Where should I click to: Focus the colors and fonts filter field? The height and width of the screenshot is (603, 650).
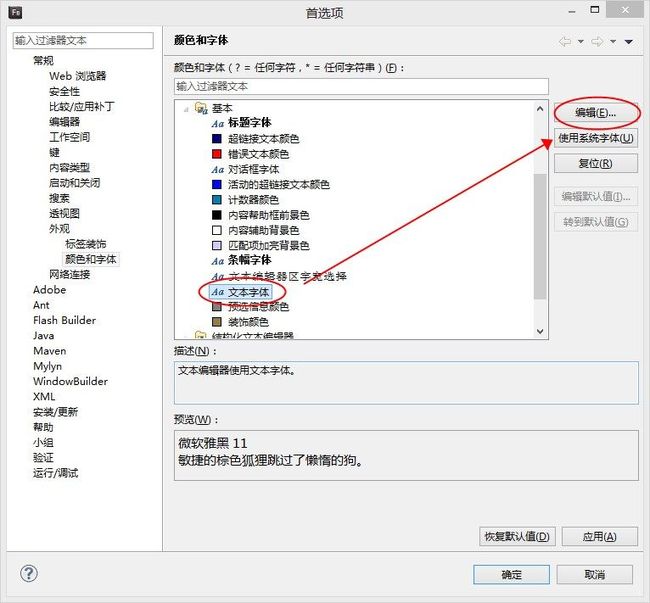[x=361, y=87]
